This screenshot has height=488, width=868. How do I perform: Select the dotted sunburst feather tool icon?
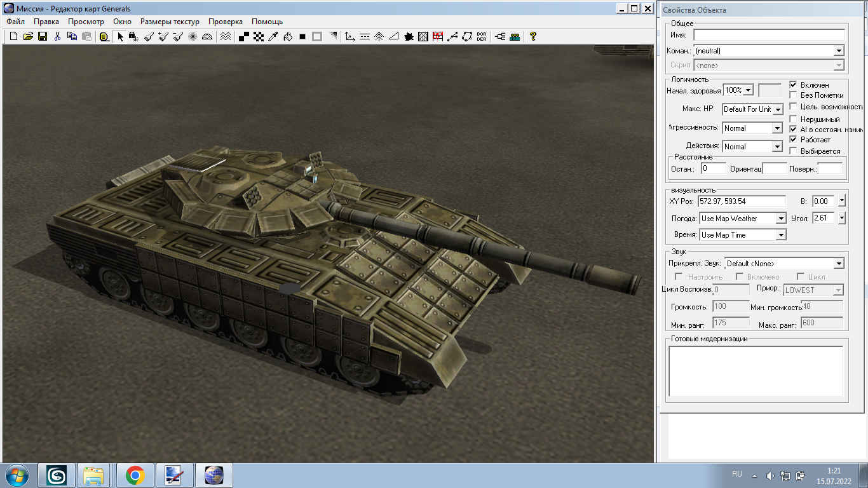coord(193,36)
